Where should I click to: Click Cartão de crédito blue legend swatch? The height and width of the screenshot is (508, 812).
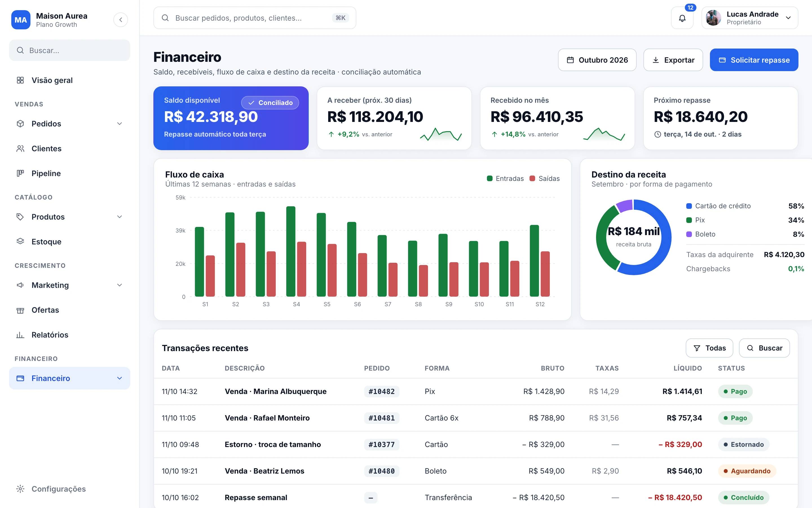tap(689, 206)
